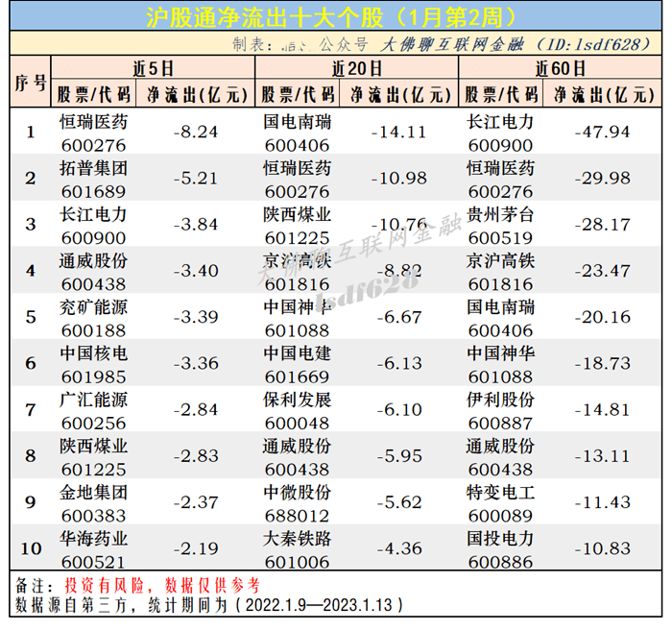The height and width of the screenshot is (631, 672).
Task: Click the 序号 header cell
Action: [31, 82]
